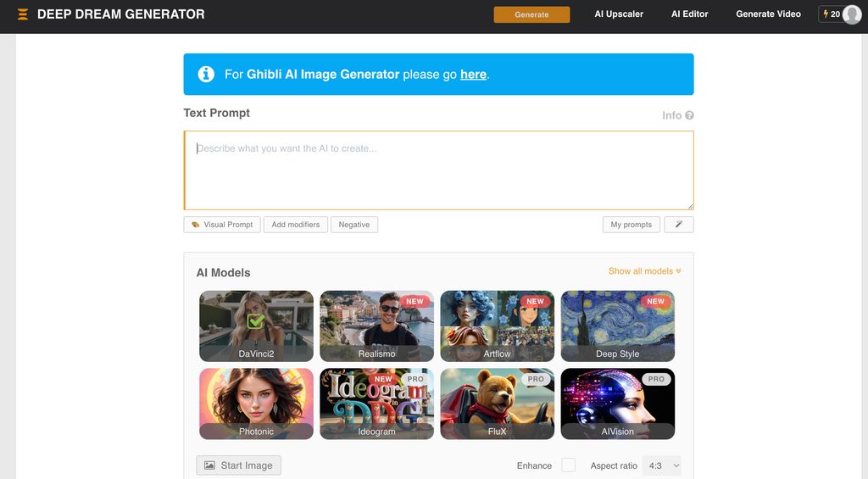
Task: Select the Realismo model
Action: click(376, 326)
